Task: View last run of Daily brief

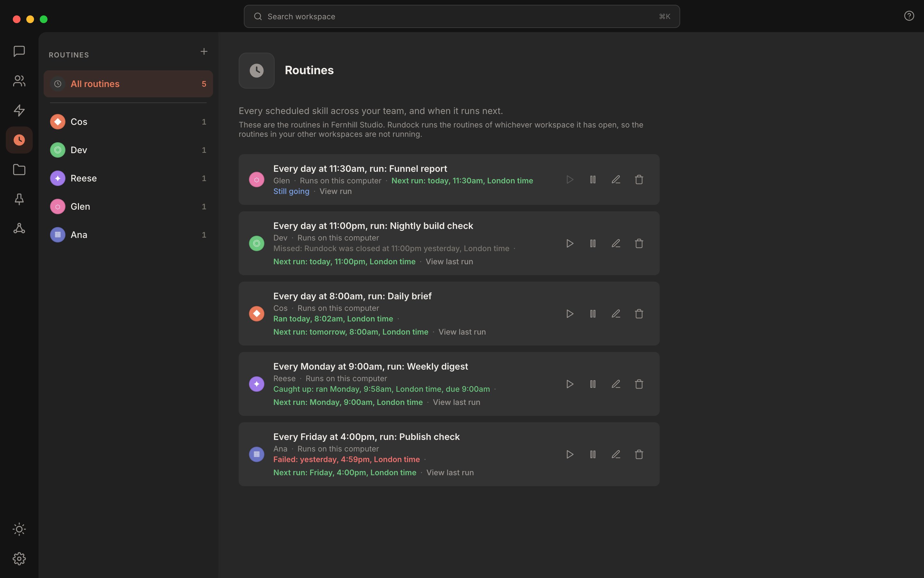Action: (462, 332)
